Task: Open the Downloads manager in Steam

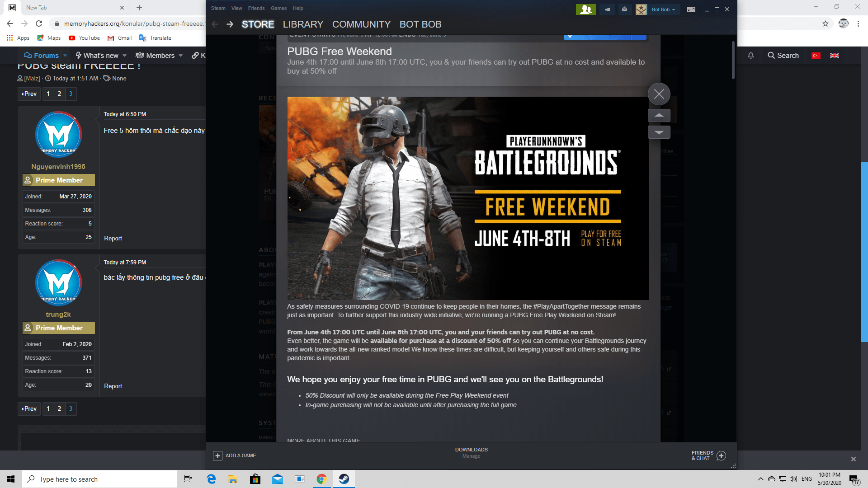Action: [x=471, y=453]
